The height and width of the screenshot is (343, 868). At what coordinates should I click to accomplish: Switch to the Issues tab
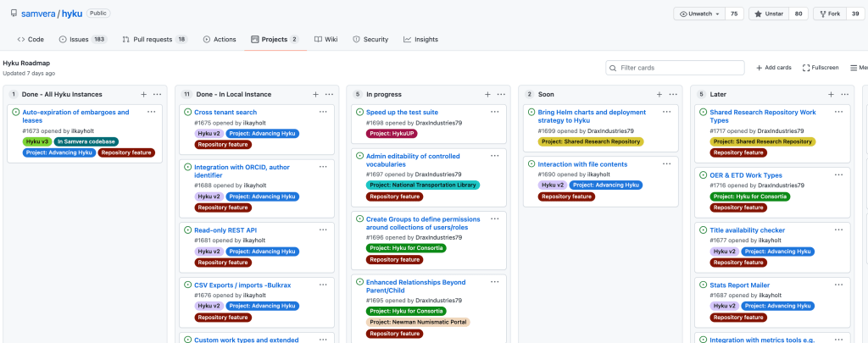click(81, 39)
